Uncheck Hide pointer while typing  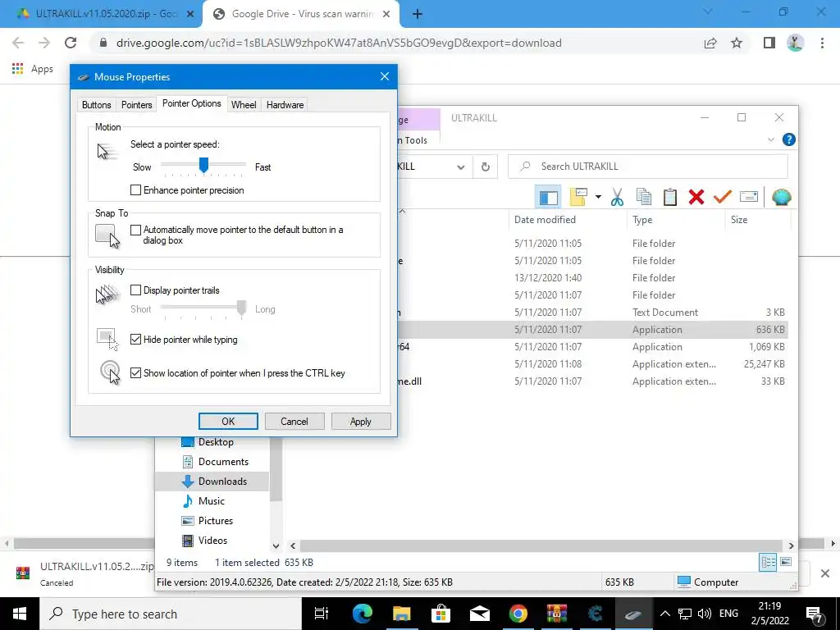point(135,340)
